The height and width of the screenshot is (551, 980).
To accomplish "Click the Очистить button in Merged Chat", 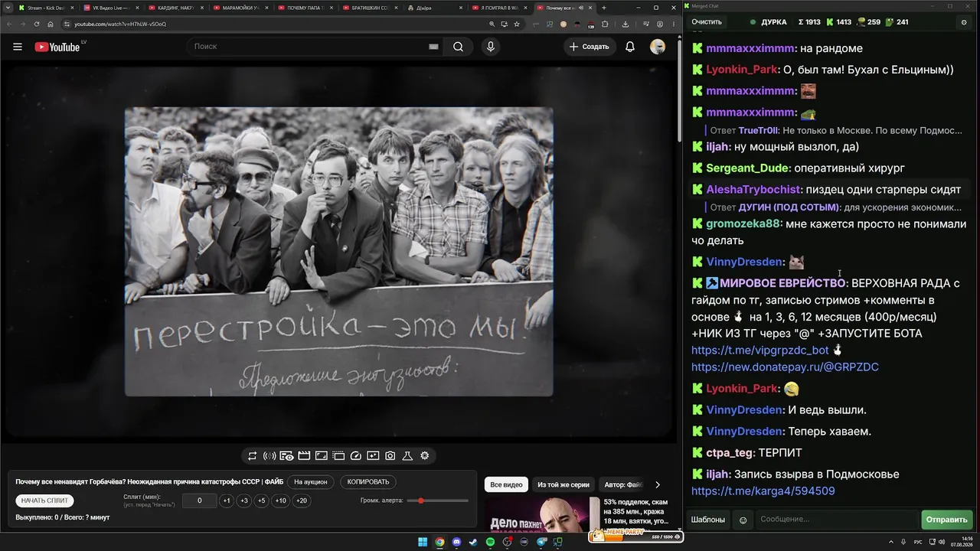I will [x=707, y=22].
